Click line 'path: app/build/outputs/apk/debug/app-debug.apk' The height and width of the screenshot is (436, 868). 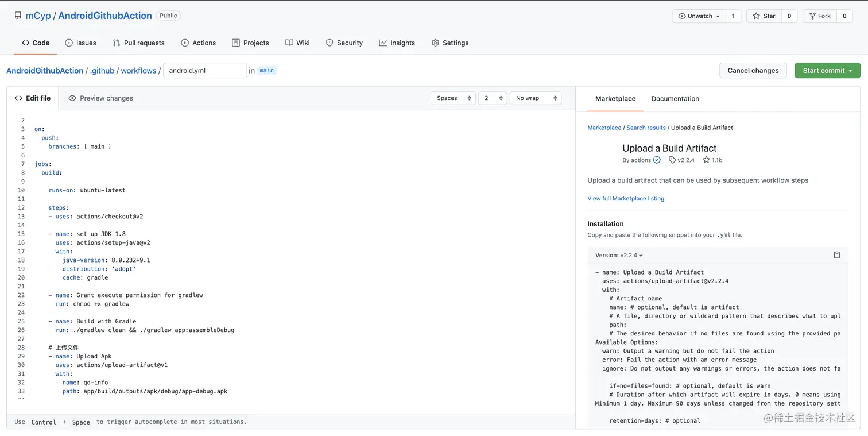[145, 391]
